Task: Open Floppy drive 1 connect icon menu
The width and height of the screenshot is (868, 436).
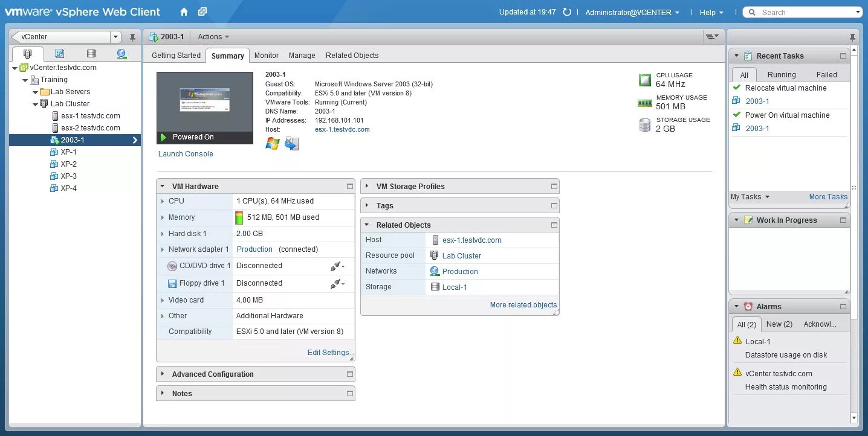Action: click(x=337, y=283)
